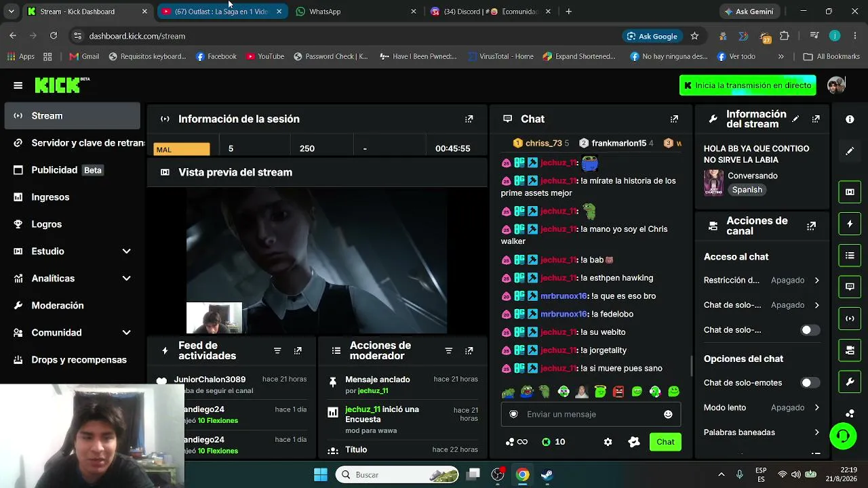Toggle the stream info wrench widget icon
Screen dimensions: 868x488
pos(850,382)
